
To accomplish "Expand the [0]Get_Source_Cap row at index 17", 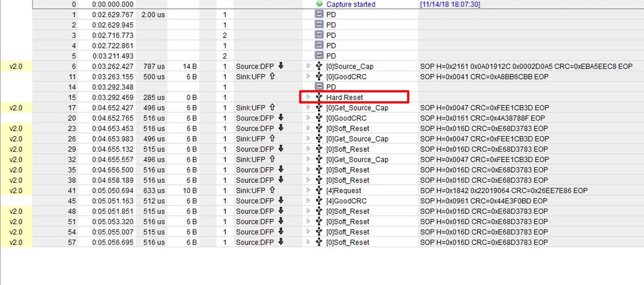I will 308,108.
